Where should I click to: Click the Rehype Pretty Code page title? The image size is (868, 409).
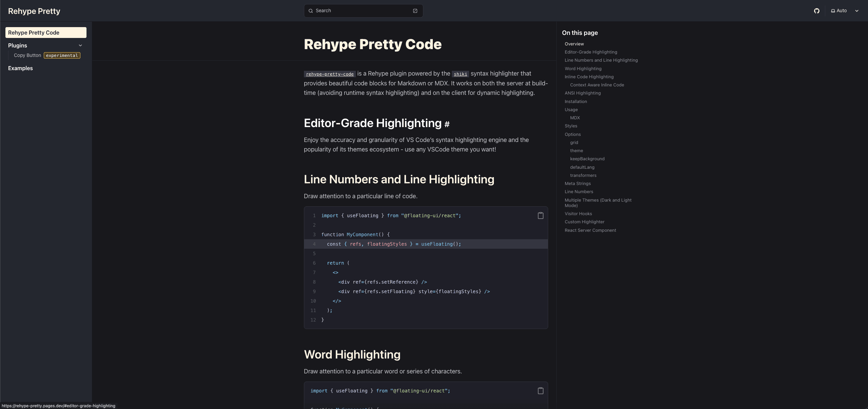pyautogui.click(x=372, y=44)
